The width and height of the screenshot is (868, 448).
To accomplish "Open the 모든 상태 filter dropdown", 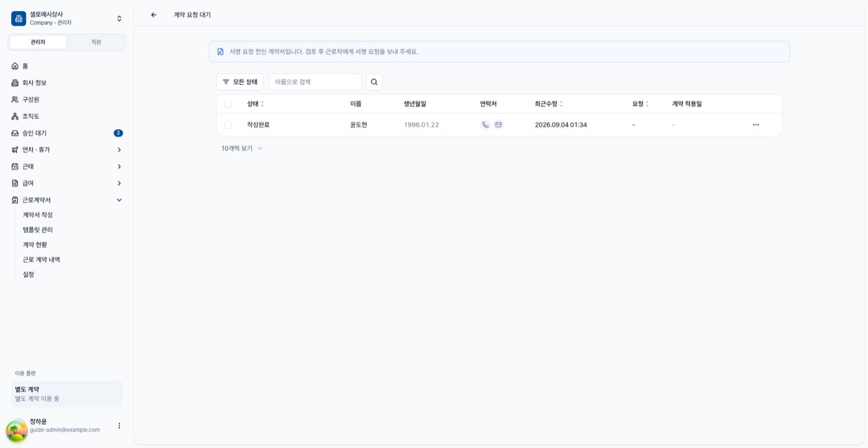I will pos(240,82).
